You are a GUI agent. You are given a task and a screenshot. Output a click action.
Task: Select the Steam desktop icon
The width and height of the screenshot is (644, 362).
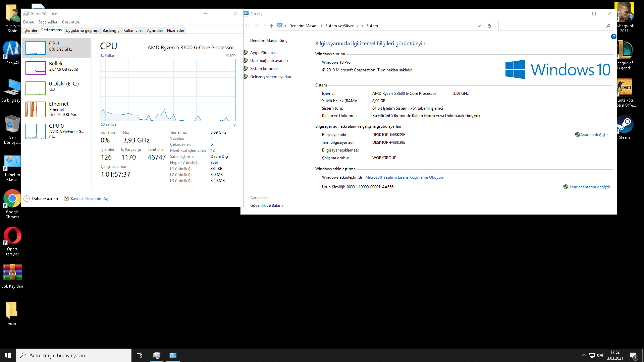(624, 127)
